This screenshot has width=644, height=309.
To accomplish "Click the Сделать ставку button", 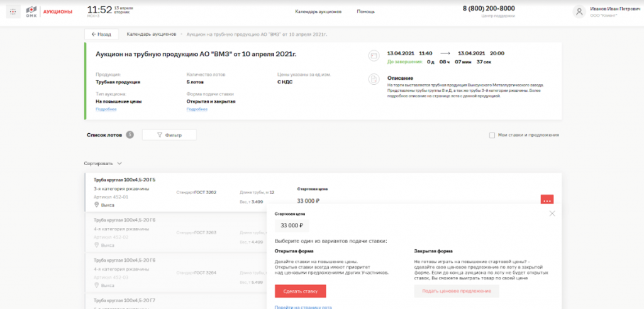I will [300, 291].
